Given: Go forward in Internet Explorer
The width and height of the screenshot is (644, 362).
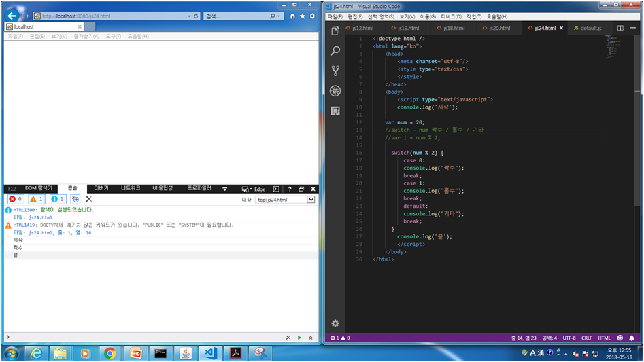Looking at the screenshot, I should pos(25,16).
